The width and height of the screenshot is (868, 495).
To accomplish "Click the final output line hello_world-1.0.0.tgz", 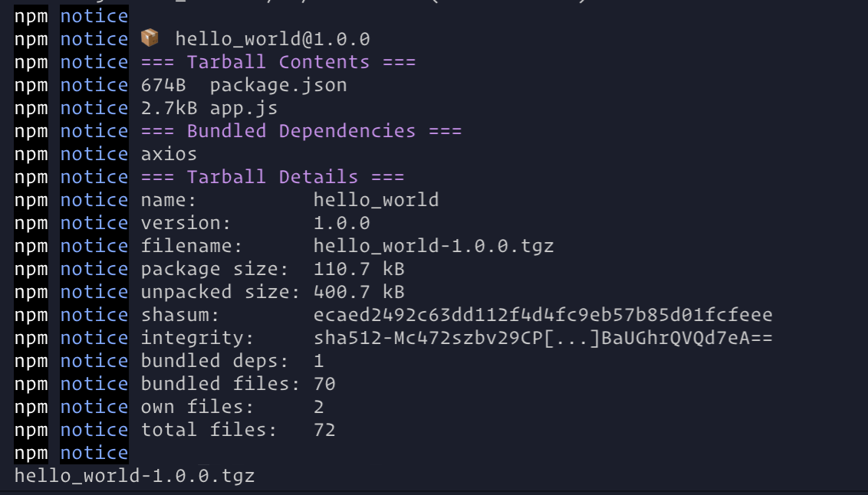I will [134, 476].
